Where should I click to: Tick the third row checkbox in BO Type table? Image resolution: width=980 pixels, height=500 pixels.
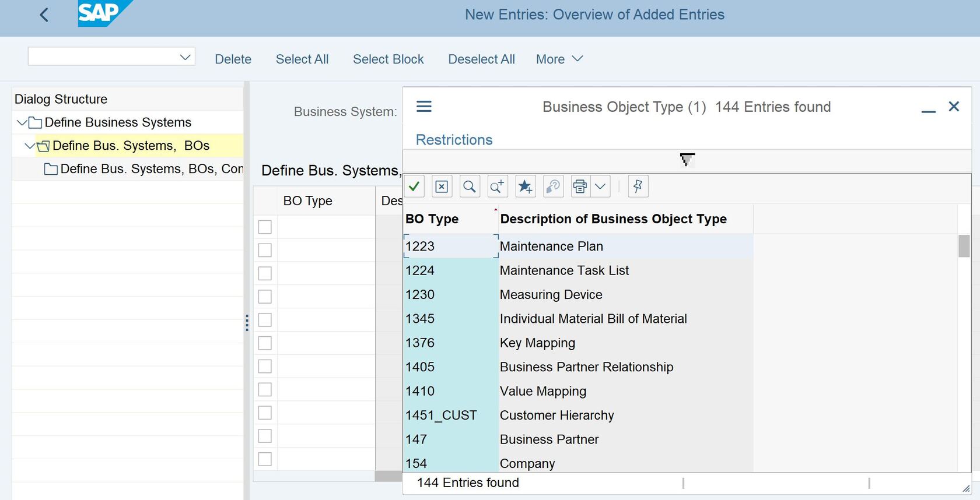265,273
